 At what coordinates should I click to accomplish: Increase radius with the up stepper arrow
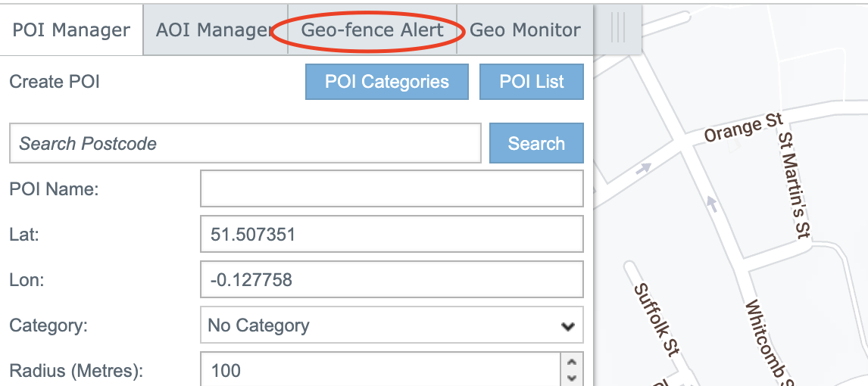[572, 363]
